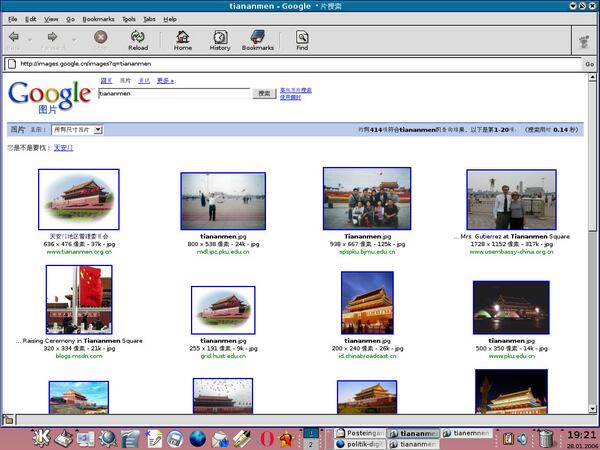Click the browser throbber icon at toolbar end

584,41
